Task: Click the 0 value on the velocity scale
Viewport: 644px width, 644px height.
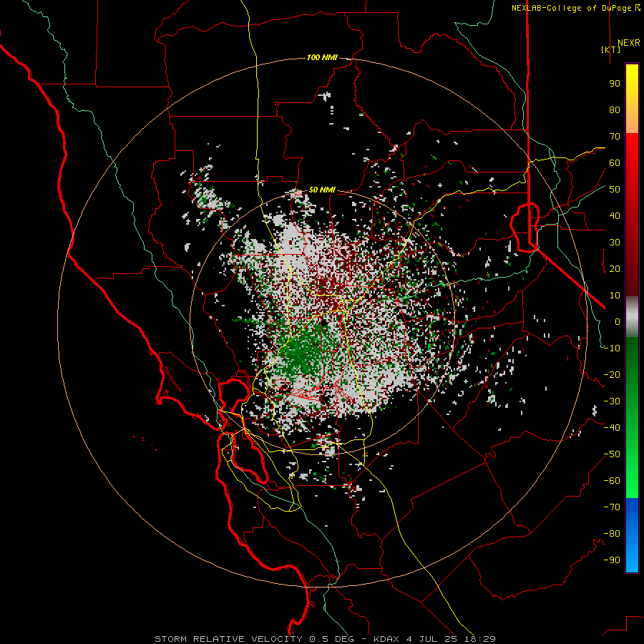Action: (x=618, y=321)
